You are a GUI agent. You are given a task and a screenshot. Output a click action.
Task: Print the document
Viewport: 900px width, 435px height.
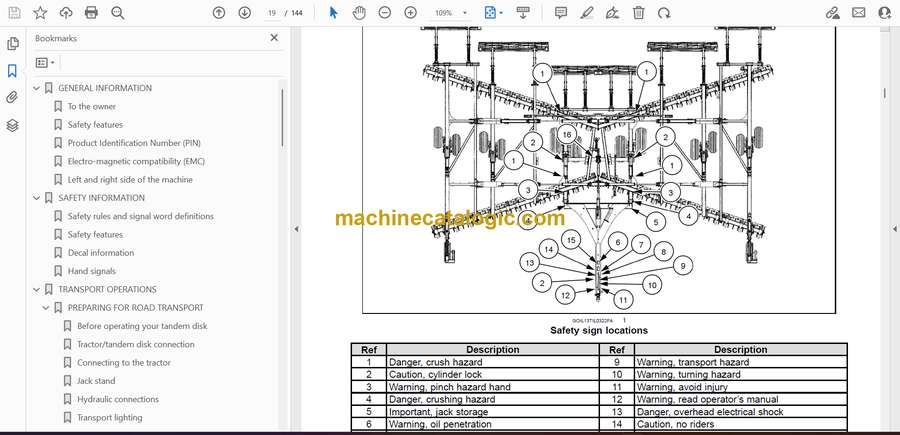(91, 13)
